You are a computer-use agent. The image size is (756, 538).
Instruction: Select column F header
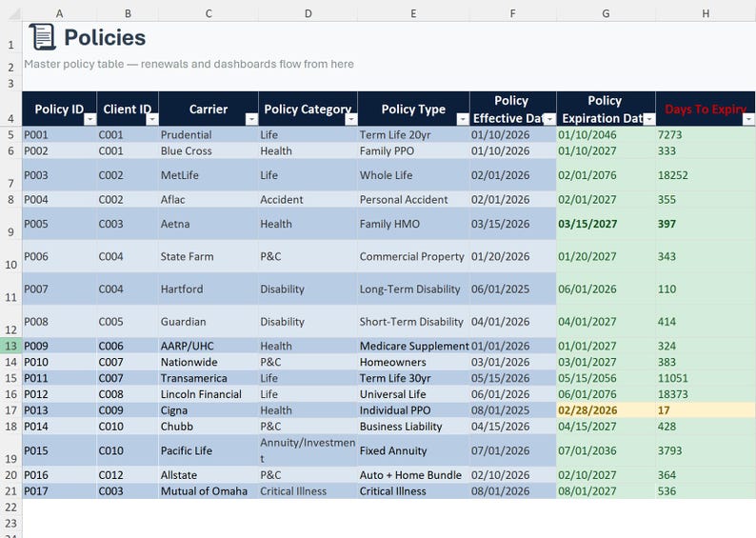tap(512, 13)
